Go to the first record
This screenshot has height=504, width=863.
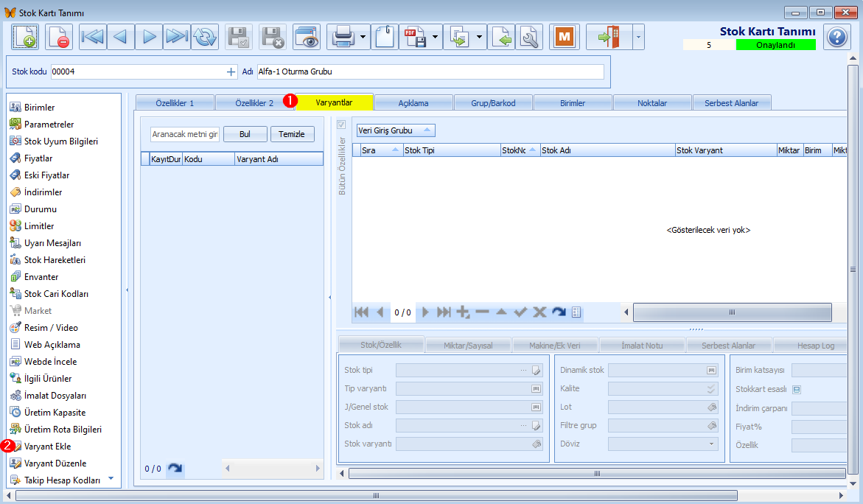(x=93, y=37)
